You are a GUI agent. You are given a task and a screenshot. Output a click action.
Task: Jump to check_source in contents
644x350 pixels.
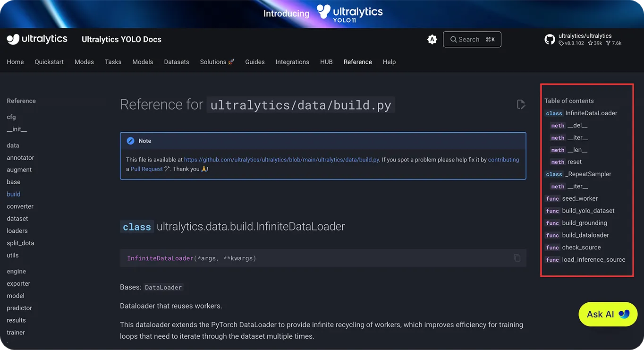point(573,248)
